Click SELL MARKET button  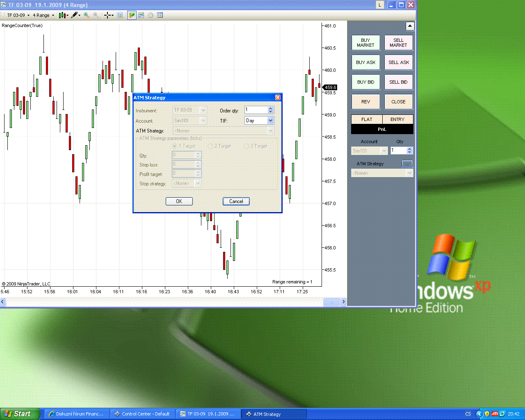398,43
